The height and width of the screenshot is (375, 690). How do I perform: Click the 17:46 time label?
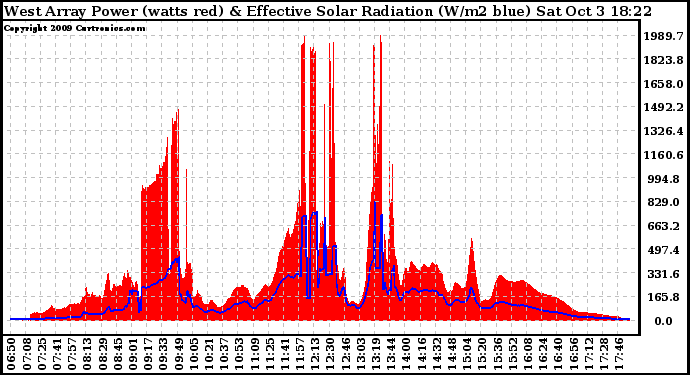click(x=619, y=353)
